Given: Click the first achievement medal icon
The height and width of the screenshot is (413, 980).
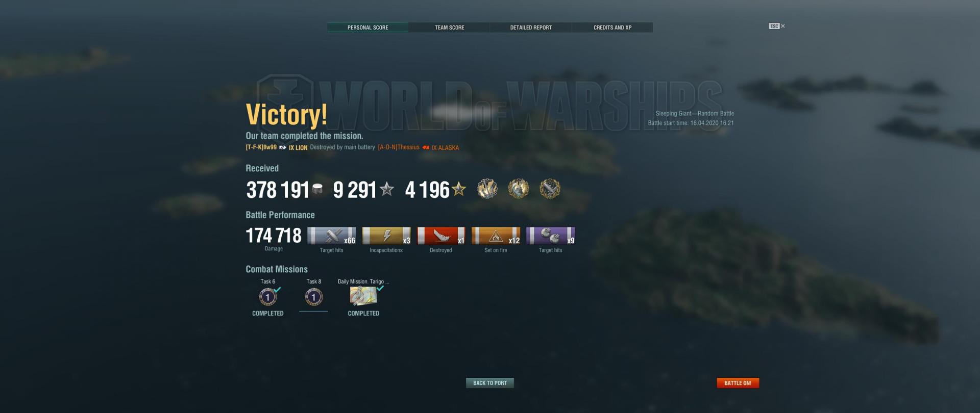Looking at the screenshot, I should coord(487,189).
